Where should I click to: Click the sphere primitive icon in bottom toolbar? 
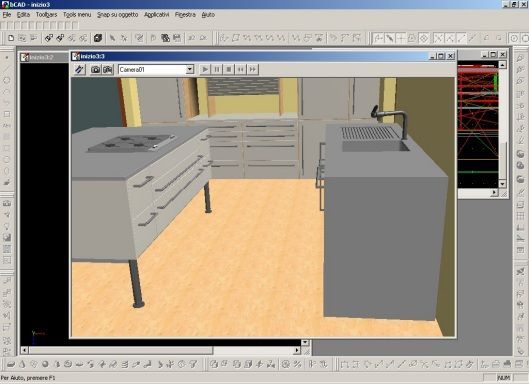[45, 364]
